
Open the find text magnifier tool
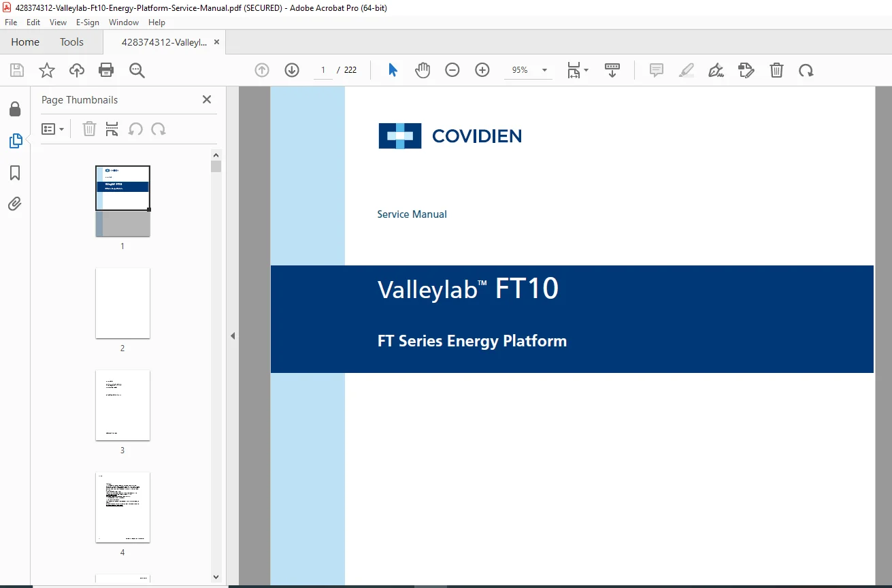[x=137, y=70]
